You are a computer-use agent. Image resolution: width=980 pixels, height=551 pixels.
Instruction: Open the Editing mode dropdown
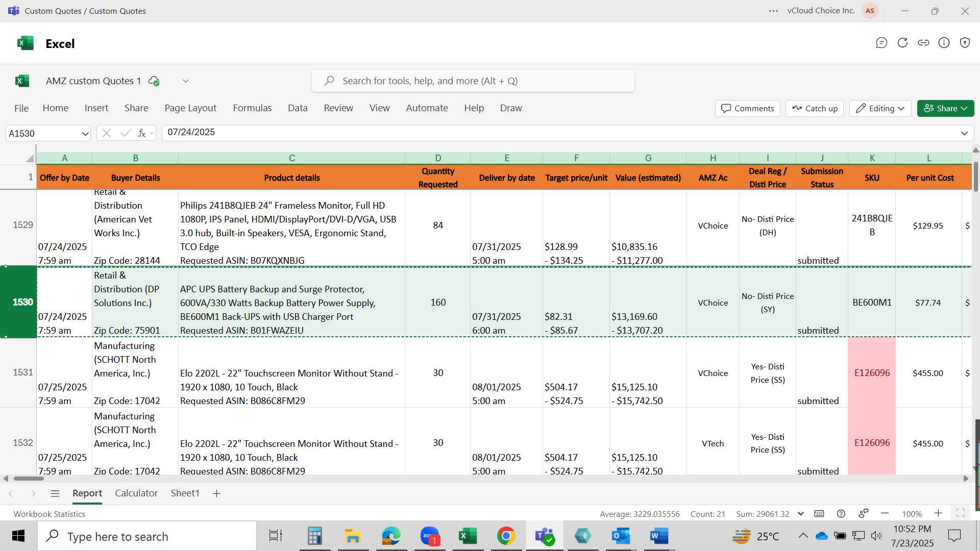tap(880, 108)
